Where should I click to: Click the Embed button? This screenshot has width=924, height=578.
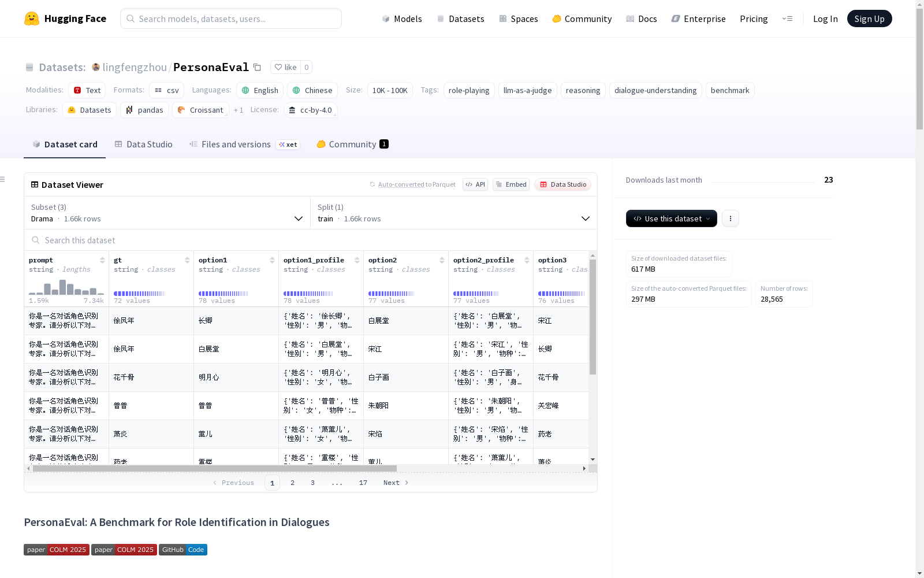click(511, 184)
